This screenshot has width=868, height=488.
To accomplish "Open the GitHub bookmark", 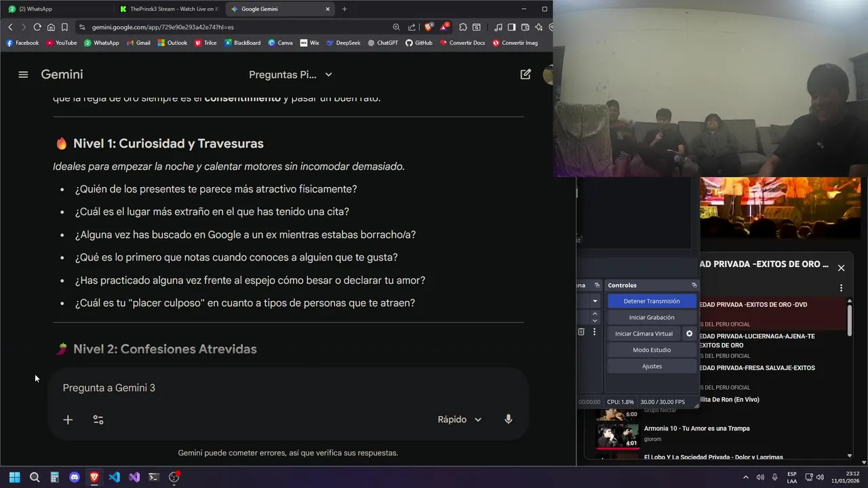I will 418,43.
